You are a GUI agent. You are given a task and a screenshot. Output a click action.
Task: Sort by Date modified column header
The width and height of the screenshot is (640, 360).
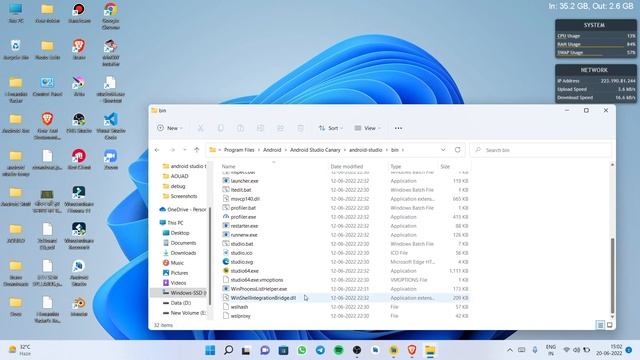pyautogui.click(x=347, y=167)
